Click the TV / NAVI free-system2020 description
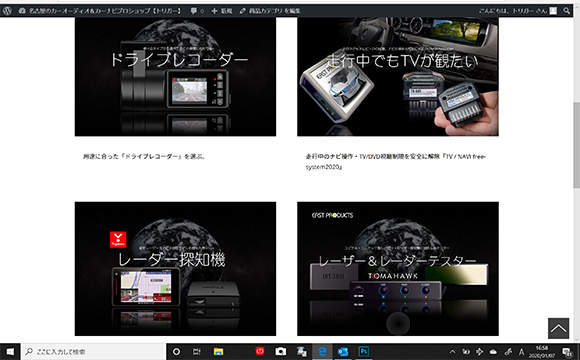Viewport: 580px width, 360px height. click(x=395, y=162)
